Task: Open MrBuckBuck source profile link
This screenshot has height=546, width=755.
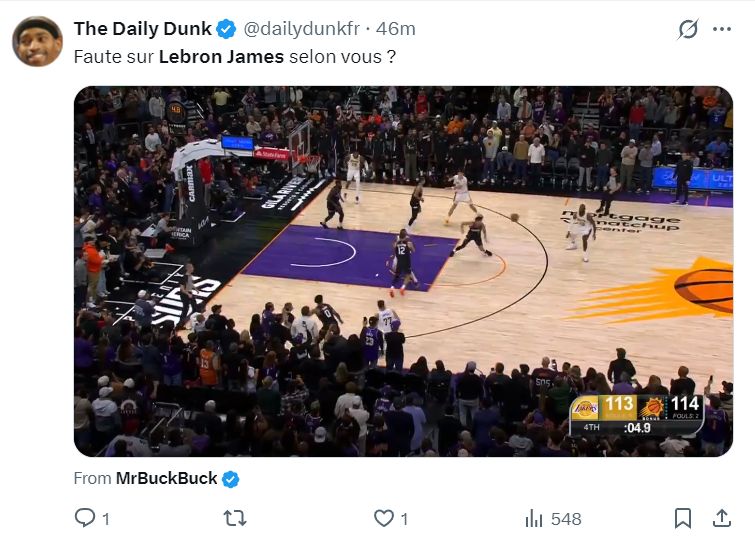Action: point(166,478)
